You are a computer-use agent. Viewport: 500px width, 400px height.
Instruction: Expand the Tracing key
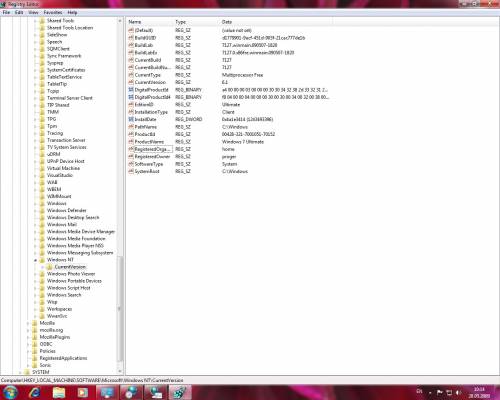[35, 133]
